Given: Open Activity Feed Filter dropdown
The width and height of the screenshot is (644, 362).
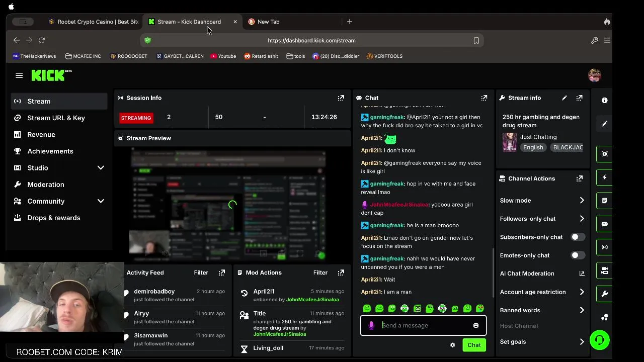Looking at the screenshot, I should (x=201, y=273).
